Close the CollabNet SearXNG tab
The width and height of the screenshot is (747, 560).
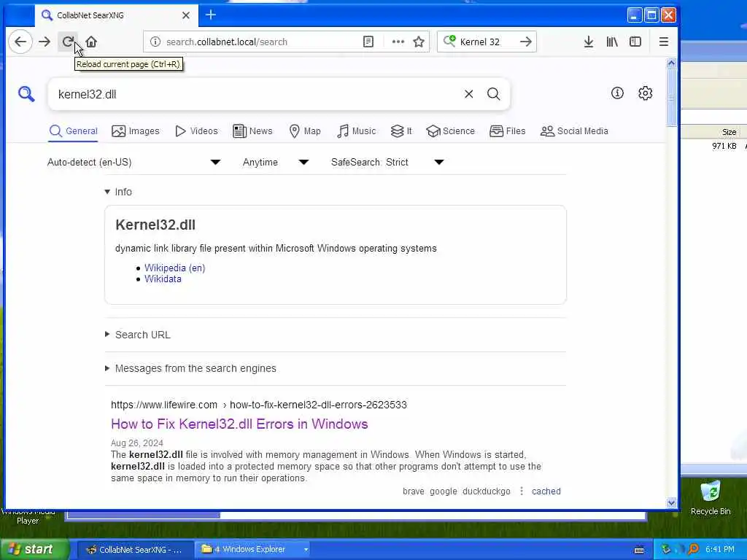(186, 15)
